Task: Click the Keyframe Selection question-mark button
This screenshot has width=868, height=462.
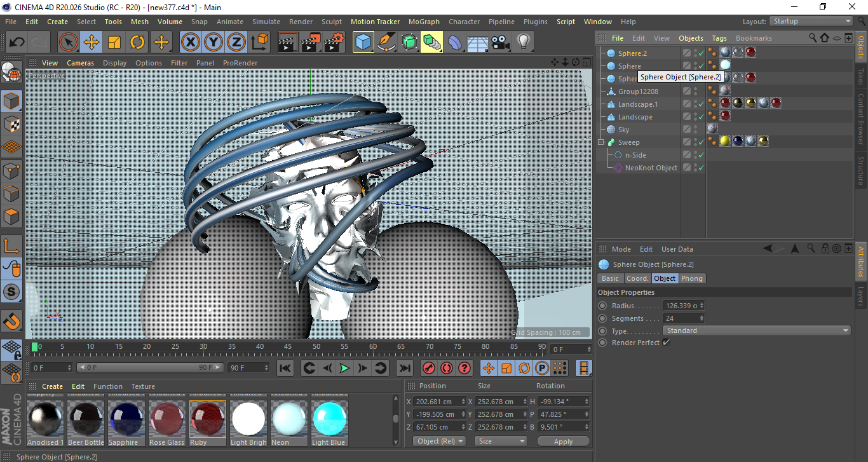Action: click(465, 368)
